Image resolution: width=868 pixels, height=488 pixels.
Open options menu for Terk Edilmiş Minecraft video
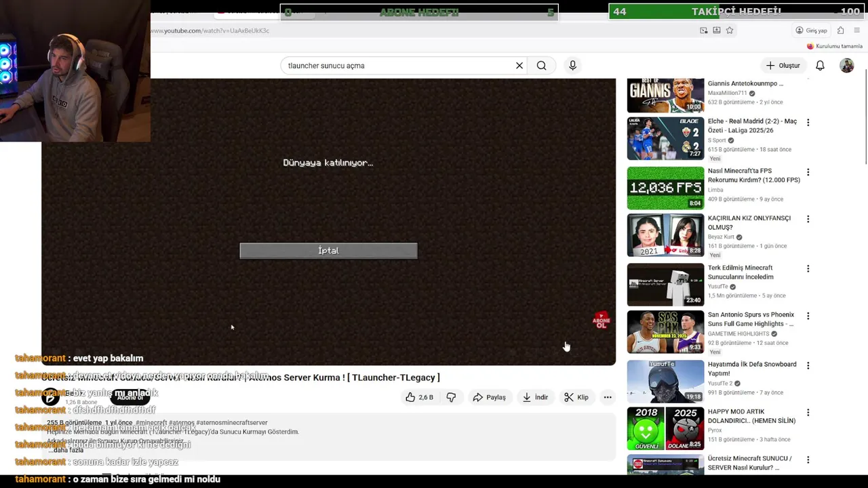tap(808, 268)
